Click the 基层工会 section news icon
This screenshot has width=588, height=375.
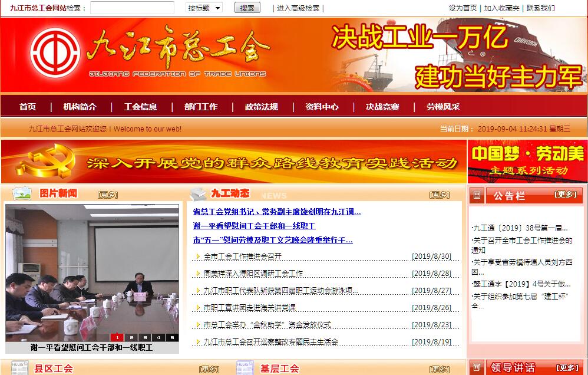(245, 368)
